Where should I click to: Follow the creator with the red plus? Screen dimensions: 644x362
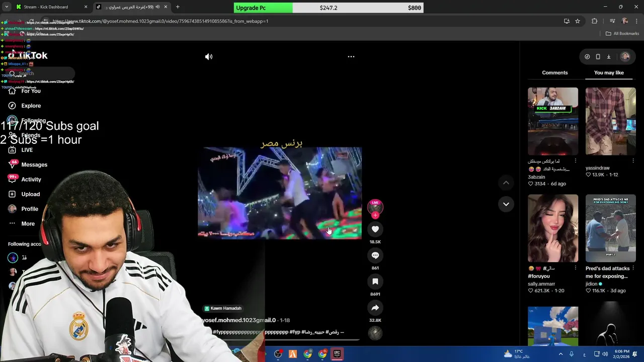coord(375,215)
